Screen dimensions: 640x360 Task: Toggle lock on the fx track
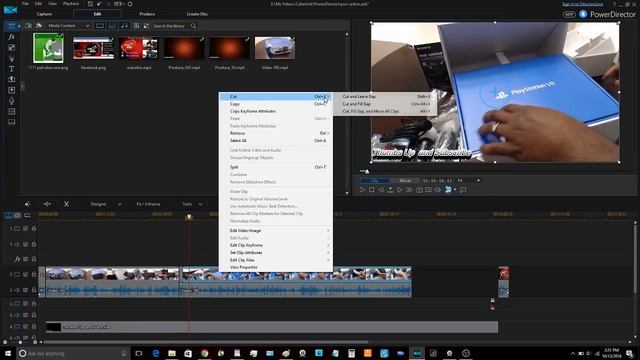pyautogui.click(x=33, y=259)
